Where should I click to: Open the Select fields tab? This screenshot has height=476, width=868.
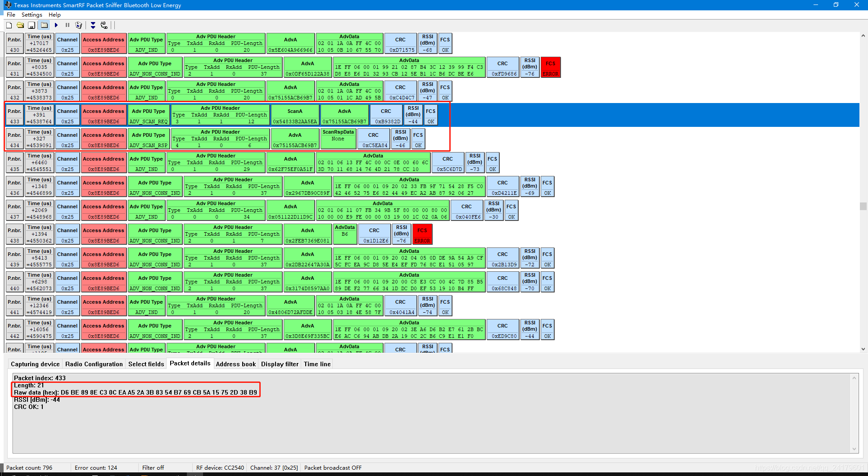click(x=146, y=364)
